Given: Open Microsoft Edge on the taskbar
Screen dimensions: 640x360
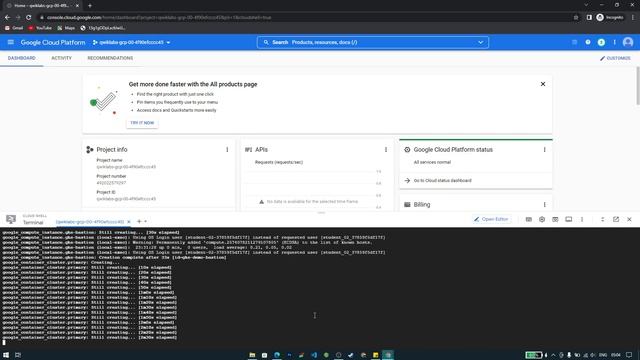Looking at the screenshot, I should [x=277, y=355].
